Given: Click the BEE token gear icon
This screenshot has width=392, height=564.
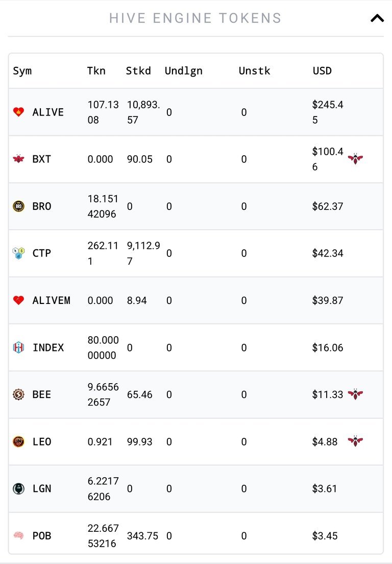Looking at the screenshot, I should click(x=19, y=394).
